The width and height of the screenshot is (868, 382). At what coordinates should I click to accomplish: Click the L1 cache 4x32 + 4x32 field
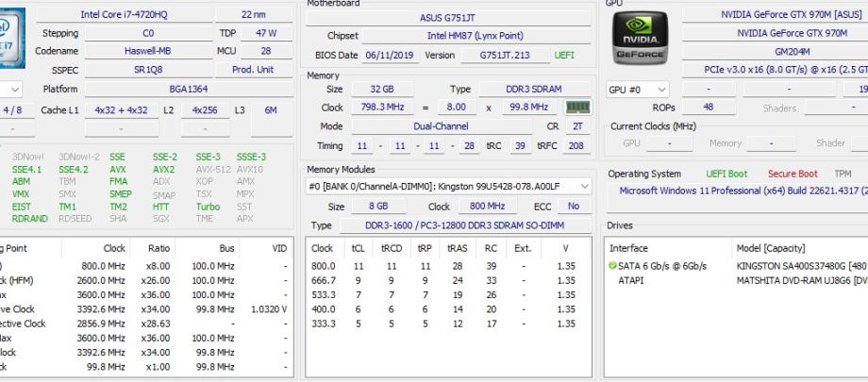point(121,110)
